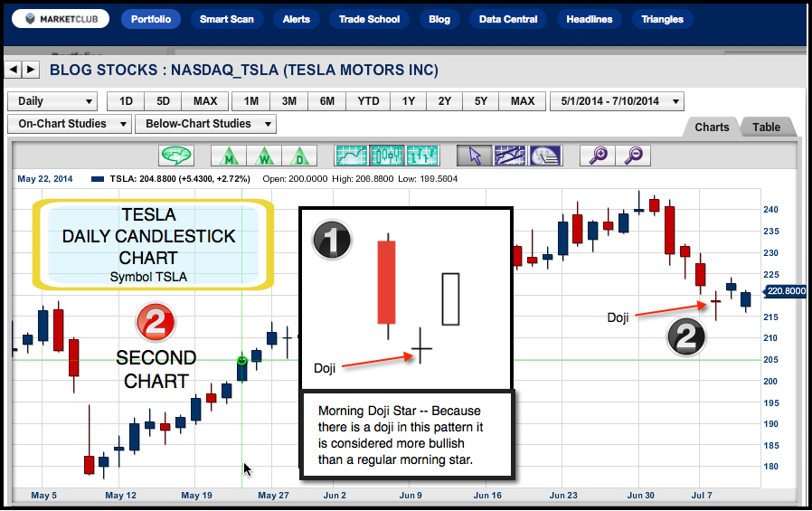Click the Jun 23 date axis label

[563, 496]
